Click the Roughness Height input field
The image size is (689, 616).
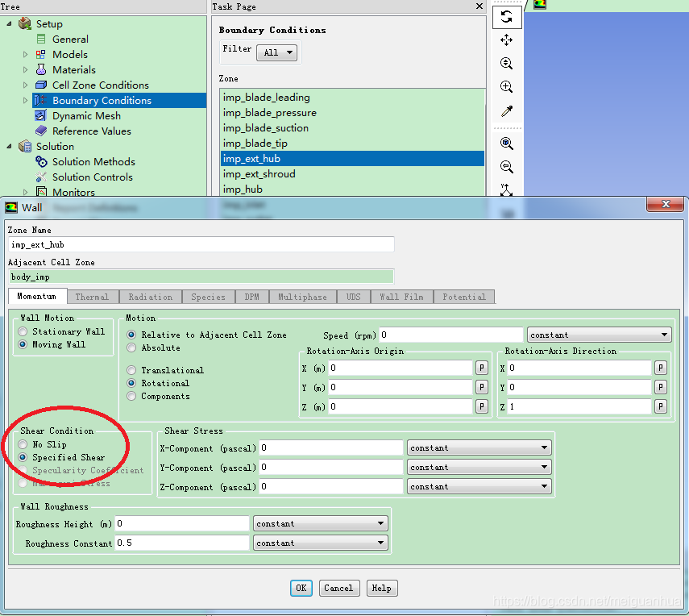[182, 524]
